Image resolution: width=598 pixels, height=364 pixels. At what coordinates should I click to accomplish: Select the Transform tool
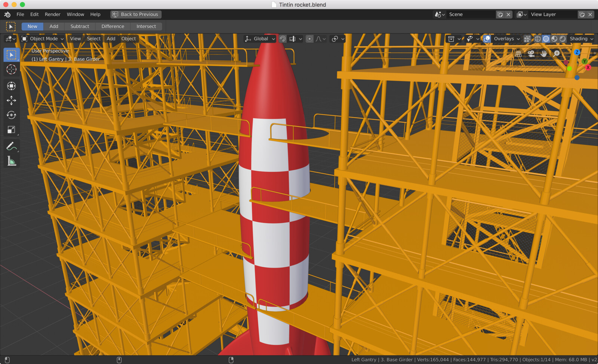click(x=12, y=86)
